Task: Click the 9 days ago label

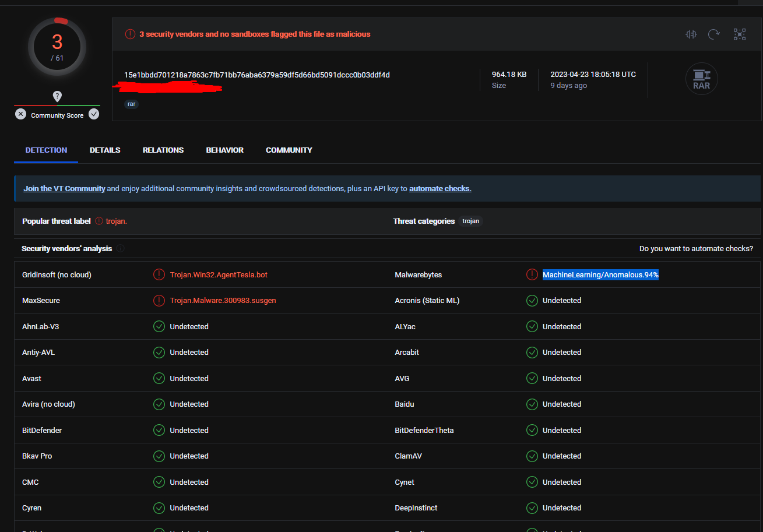Action: pyautogui.click(x=569, y=86)
